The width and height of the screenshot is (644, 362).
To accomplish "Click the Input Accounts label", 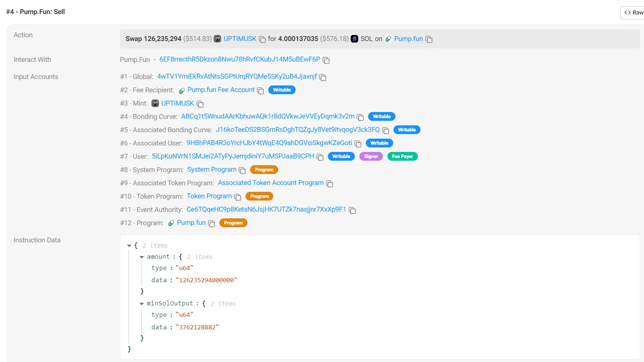I will 36,77.
